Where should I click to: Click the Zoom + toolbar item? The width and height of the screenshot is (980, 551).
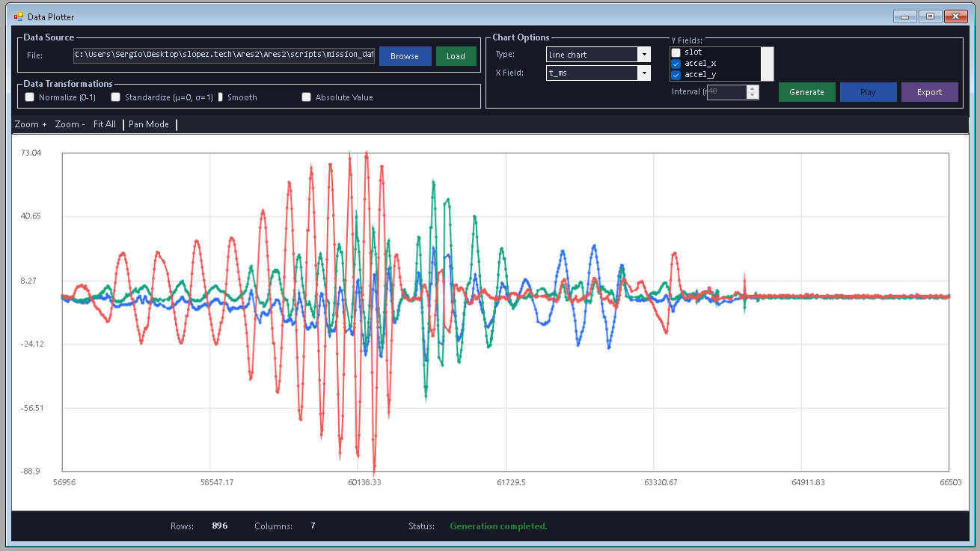click(x=31, y=124)
